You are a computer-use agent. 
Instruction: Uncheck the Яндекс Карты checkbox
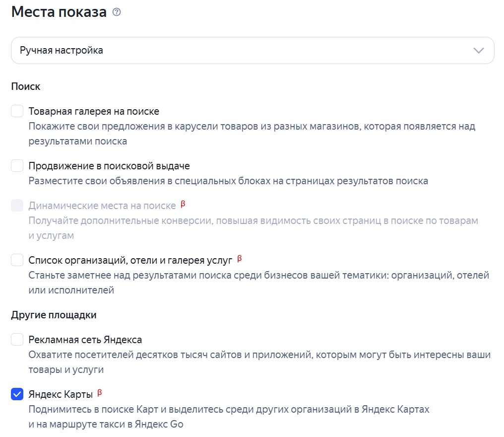tap(17, 394)
